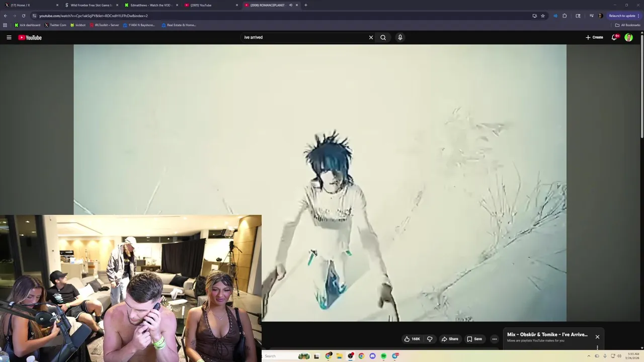Open Spotify from taskbar
Image resolution: width=644 pixels, height=362 pixels.
[x=383, y=356]
